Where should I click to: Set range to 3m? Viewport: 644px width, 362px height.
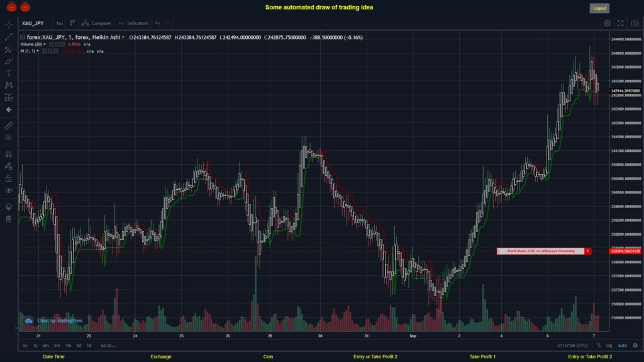57,346
